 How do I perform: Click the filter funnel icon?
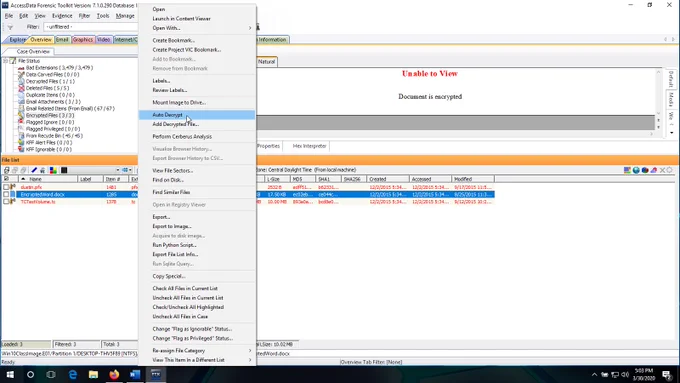tap(10, 27)
